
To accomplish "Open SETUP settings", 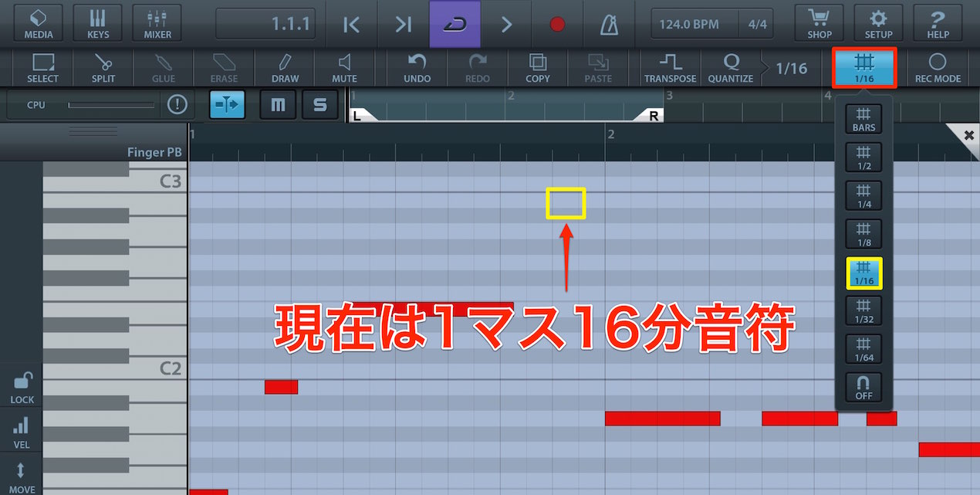I will pos(878,23).
